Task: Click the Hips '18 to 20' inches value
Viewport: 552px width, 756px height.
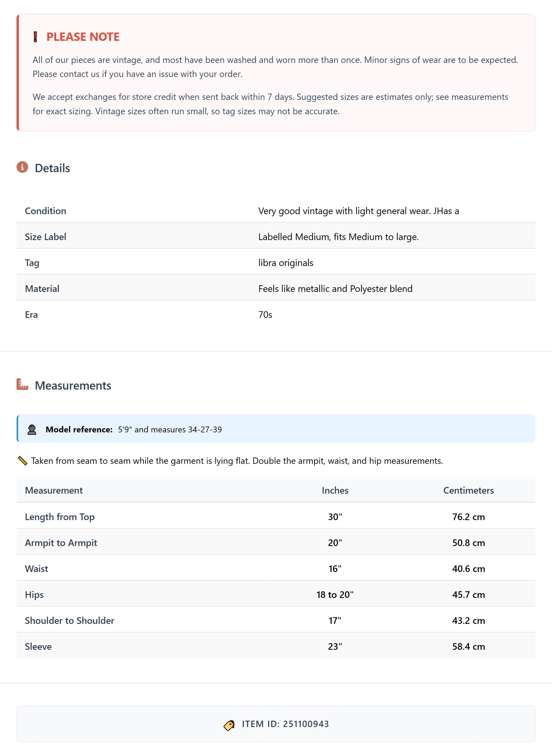Action: click(x=335, y=595)
